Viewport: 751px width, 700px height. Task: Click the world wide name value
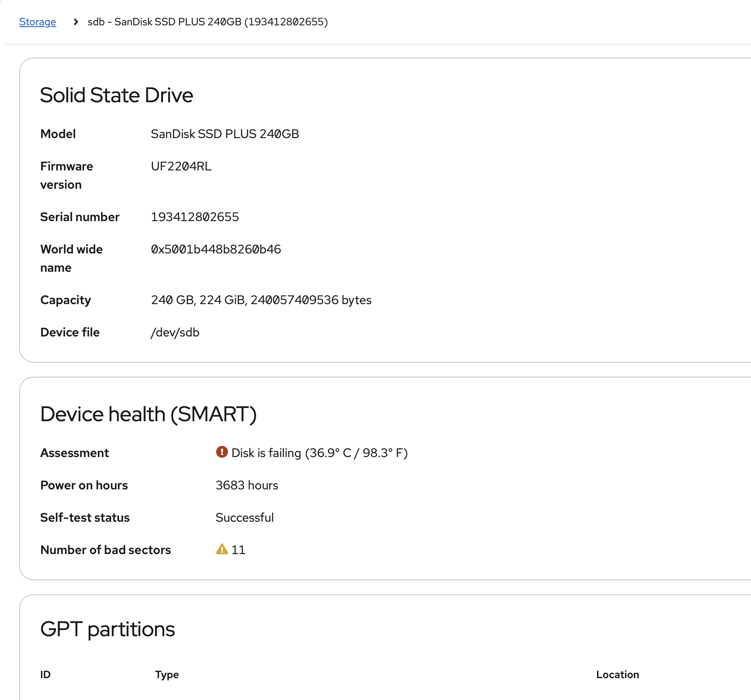pos(216,249)
